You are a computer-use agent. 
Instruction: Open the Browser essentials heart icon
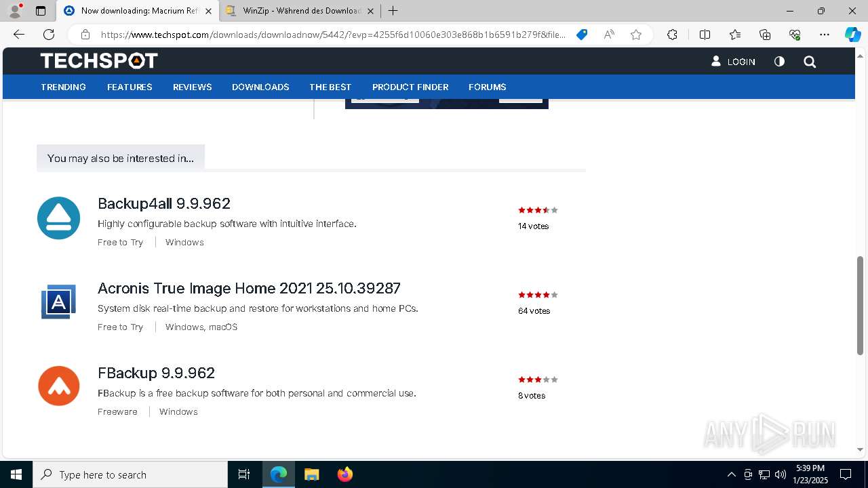pyautogui.click(x=795, y=35)
